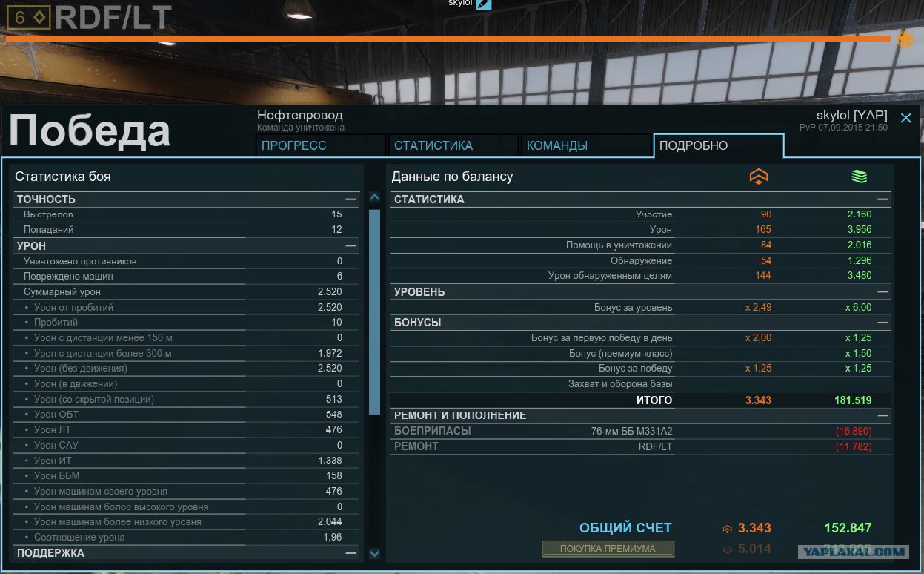
Task: Click the green credits column icon
Action: pyautogui.click(x=859, y=177)
